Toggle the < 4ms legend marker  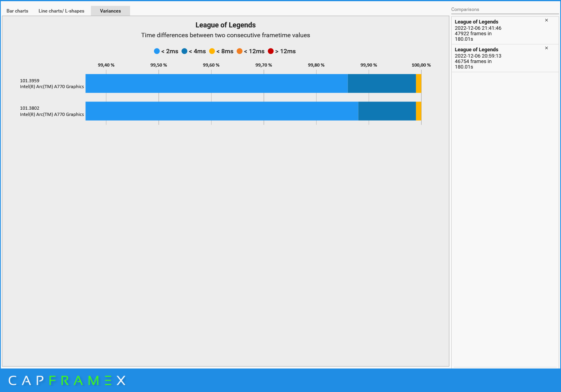click(185, 51)
